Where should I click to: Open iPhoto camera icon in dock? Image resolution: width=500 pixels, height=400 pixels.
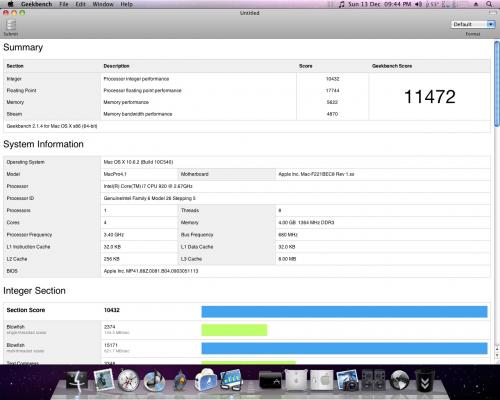point(347,380)
